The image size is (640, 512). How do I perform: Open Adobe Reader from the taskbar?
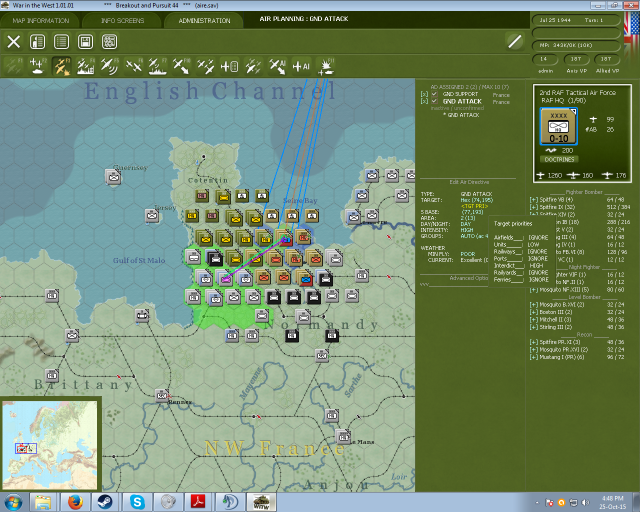pos(198,502)
